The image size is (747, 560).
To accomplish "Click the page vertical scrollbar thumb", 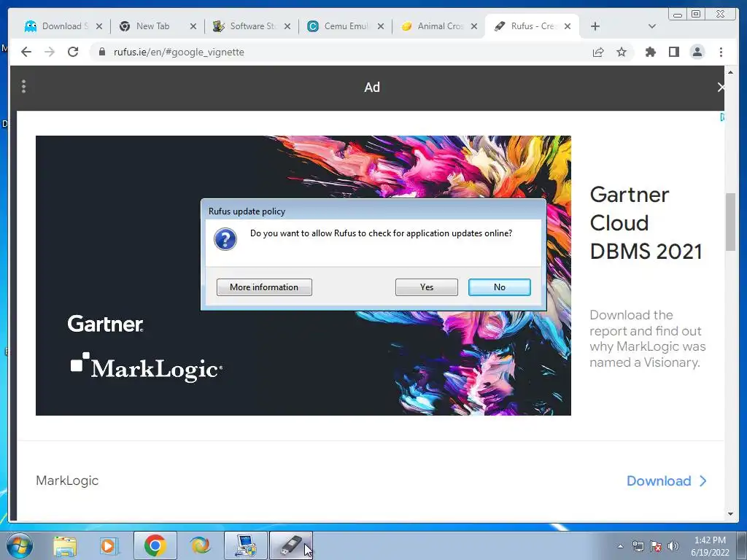I will click(x=730, y=222).
